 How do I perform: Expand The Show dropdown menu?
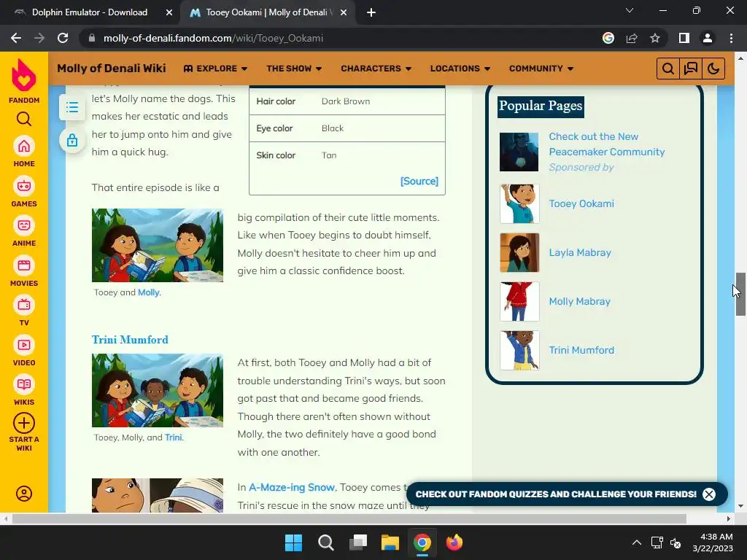(294, 69)
